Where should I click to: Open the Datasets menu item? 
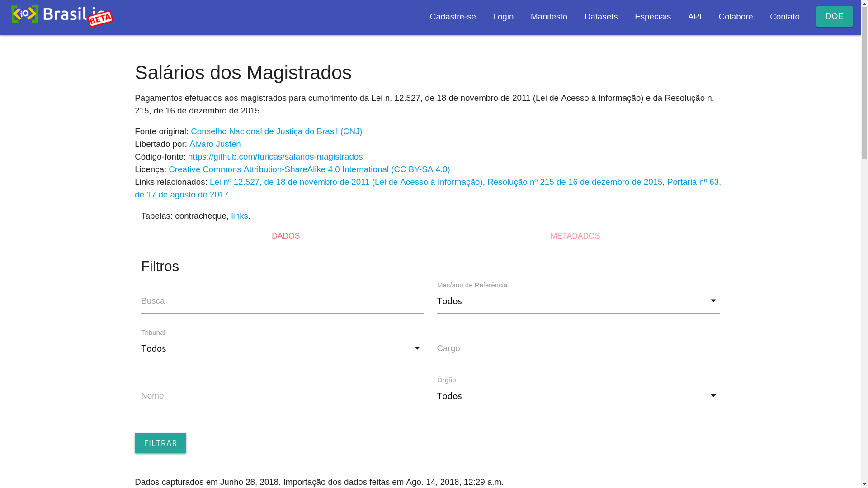[x=600, y=17]
